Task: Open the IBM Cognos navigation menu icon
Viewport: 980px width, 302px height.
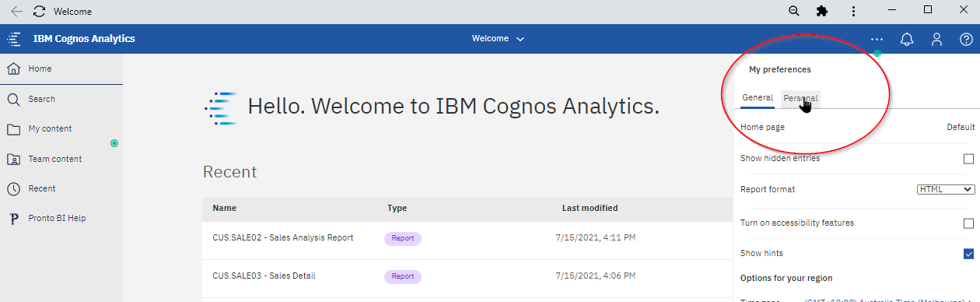Action: click(x=14, y=39)
